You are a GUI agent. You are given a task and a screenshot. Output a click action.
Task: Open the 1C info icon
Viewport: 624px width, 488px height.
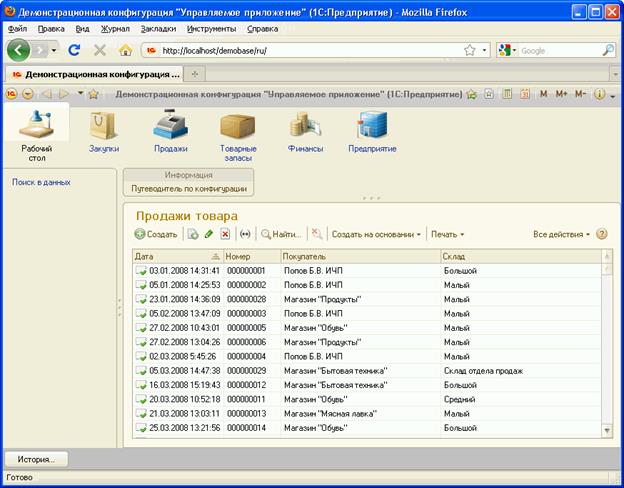[x=599, y=94]
